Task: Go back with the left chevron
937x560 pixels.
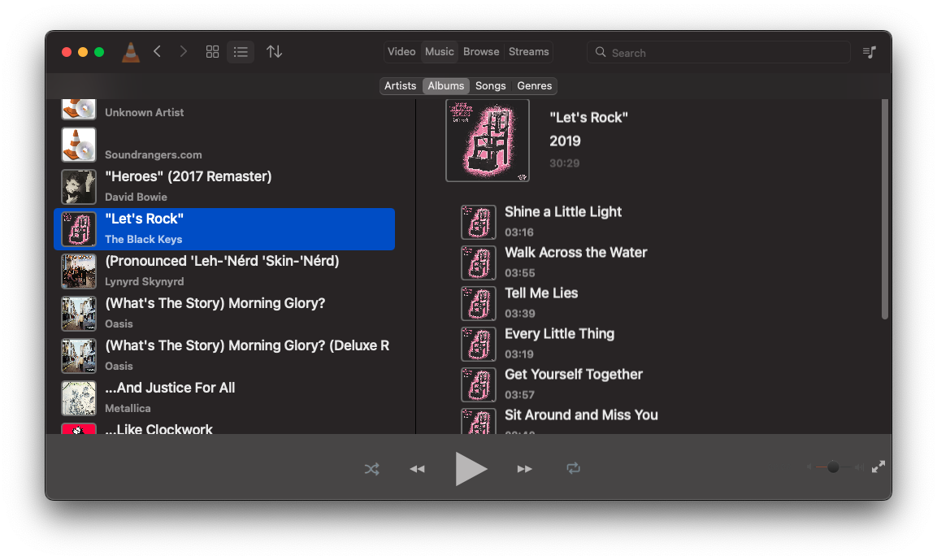Action: tap(157, 52)
